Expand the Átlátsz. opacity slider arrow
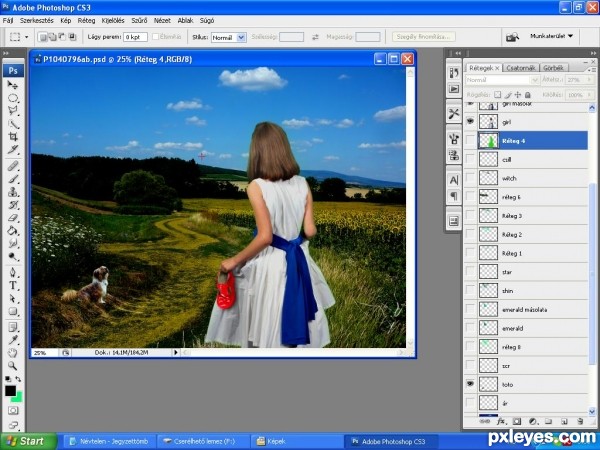 pos(589,80)
